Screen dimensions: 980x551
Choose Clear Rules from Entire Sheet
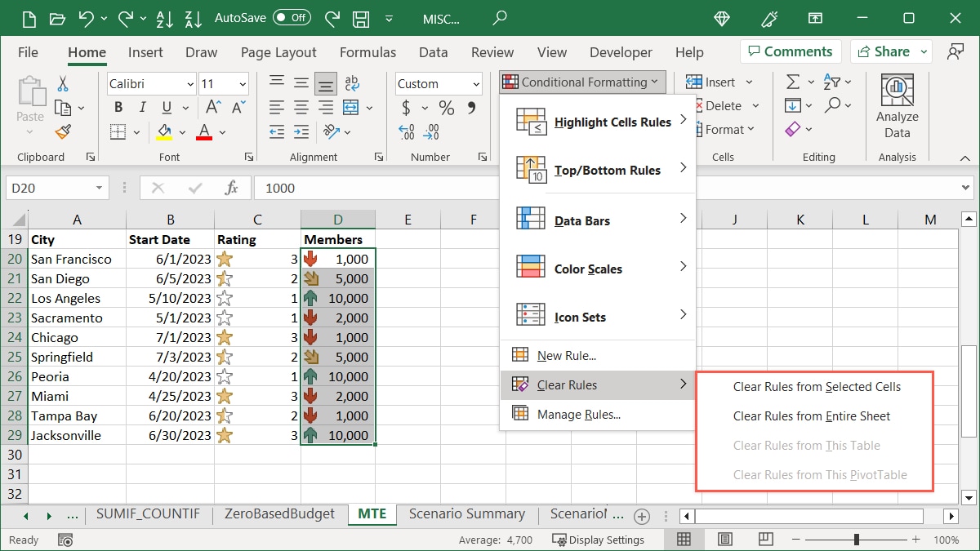[811, 415]
